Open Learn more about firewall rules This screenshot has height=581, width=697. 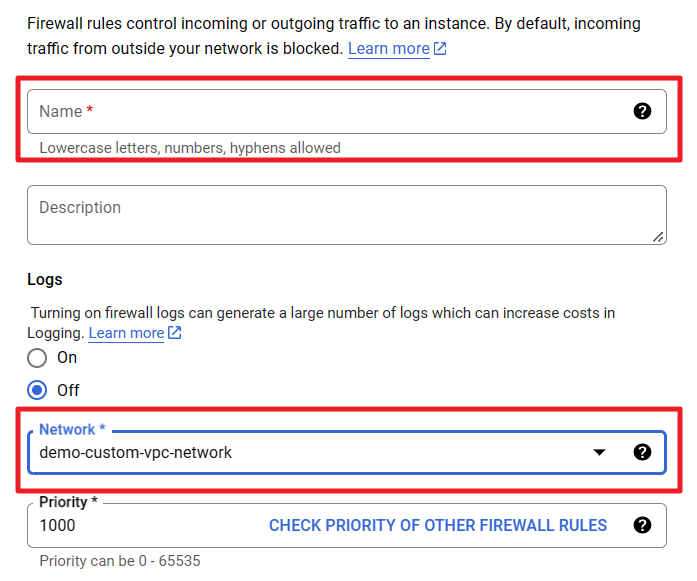pyautogui.click(x=388, y=49)
